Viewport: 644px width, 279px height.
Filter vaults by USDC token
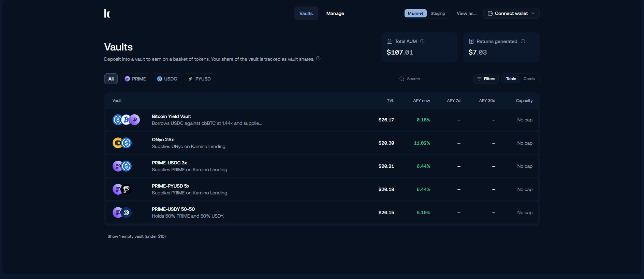167,79
